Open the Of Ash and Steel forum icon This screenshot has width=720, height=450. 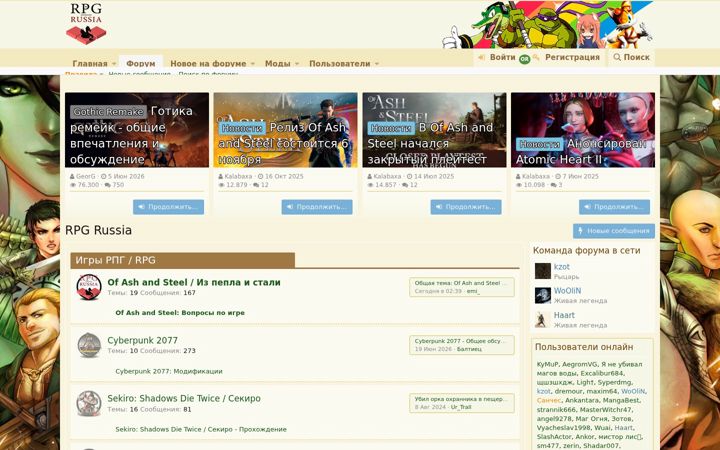(x=89, y=287)
